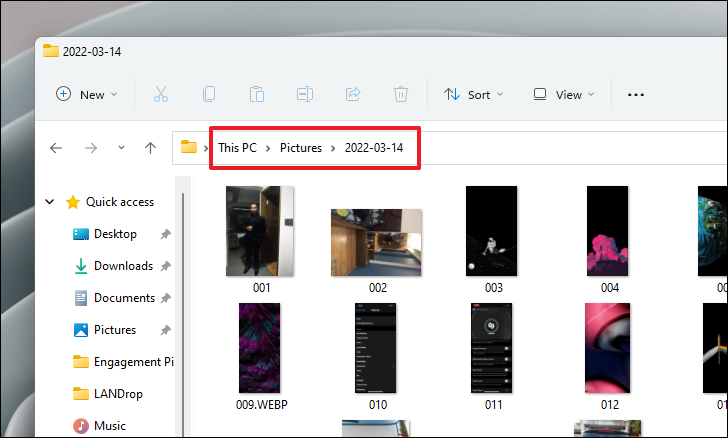This screenshot has width=728, height=438.
Task: Open recent locations dropdown chevron
Action: coord(121,148)
